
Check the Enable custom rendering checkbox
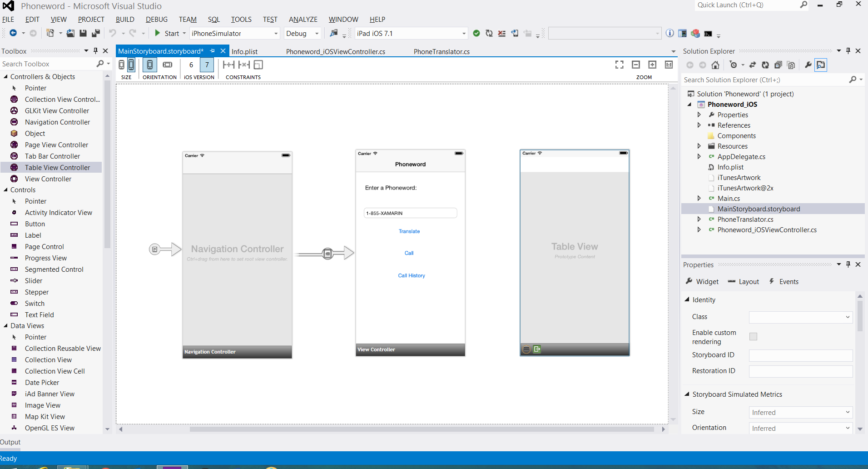[753, 337]
